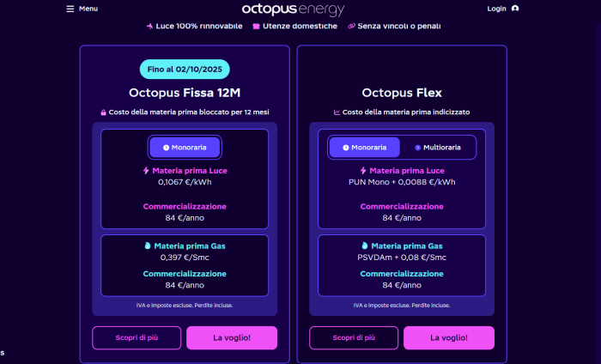Image resolution: width=601 pixels, height=364 pixels.
Task: Click the chain icon beside Senza vincoli
Action: (x=351, y=27)
